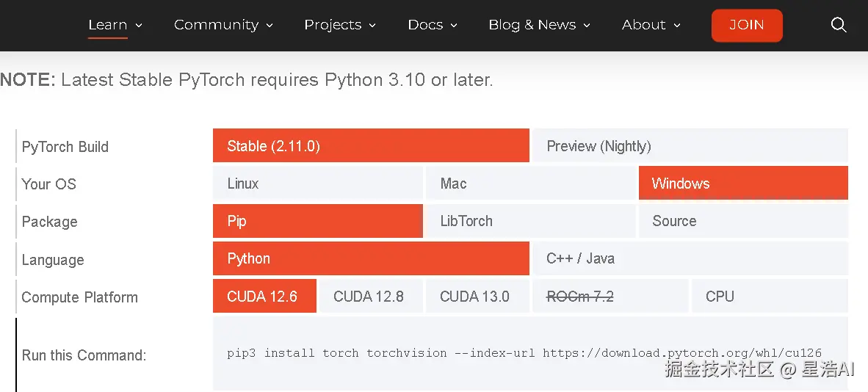868x392 pixels.
Task: Expand the chevron beside Docs
Action: (454, 26)
